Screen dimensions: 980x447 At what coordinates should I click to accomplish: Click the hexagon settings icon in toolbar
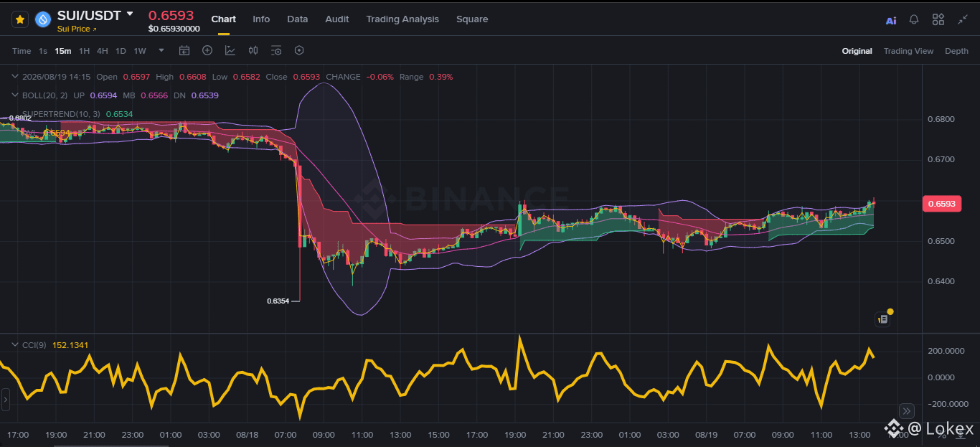299,50
